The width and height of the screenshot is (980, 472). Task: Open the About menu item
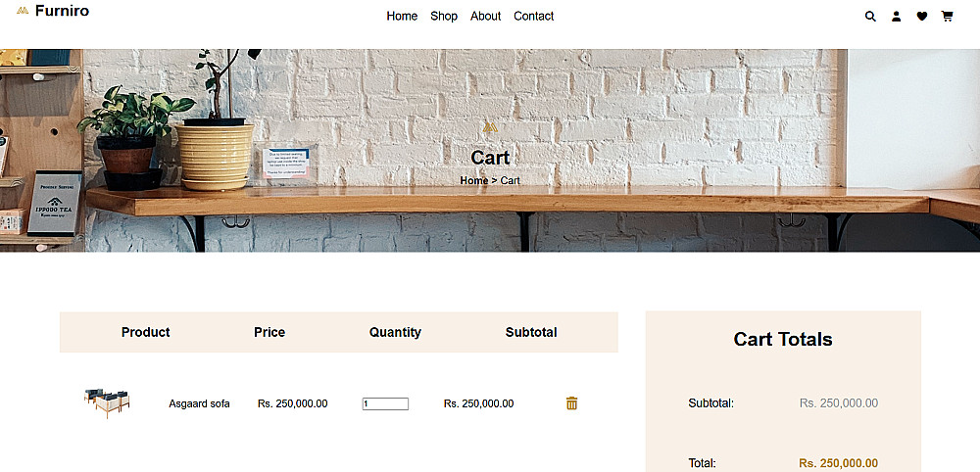click(485, 16)
